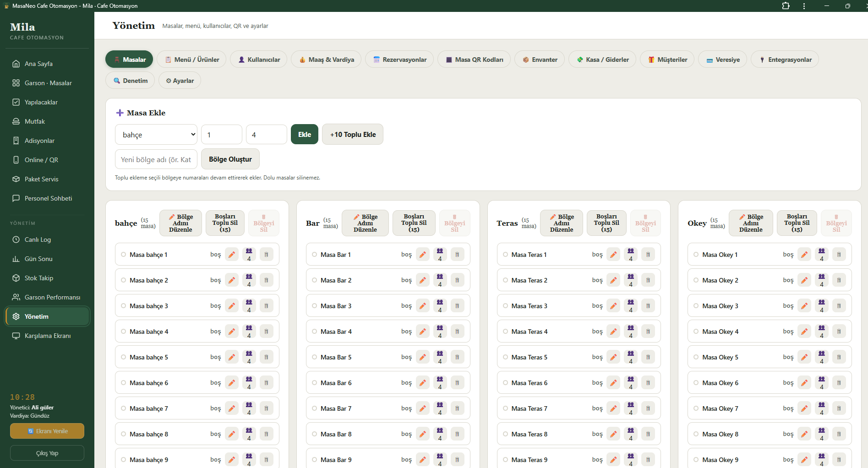Open the Mutfak kitchen view
This screenshot has width=868, height=468.
[47, 121]
